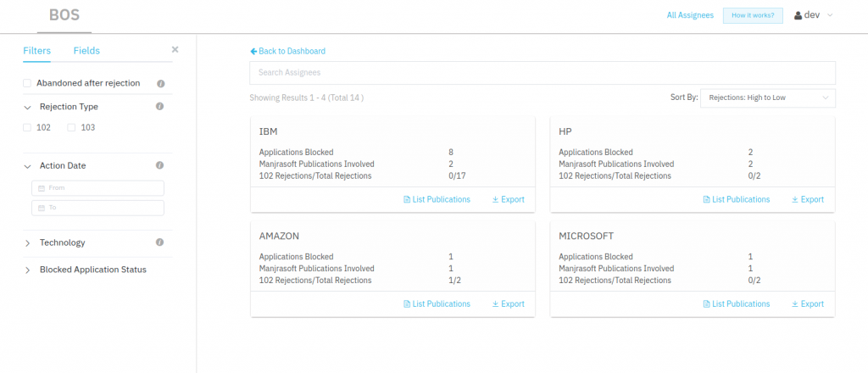This screenshot has width=868, height=373.
Task: Click 'Showing Results 1 - 4 (Total 14 )' text
Action: click(307, 98)
